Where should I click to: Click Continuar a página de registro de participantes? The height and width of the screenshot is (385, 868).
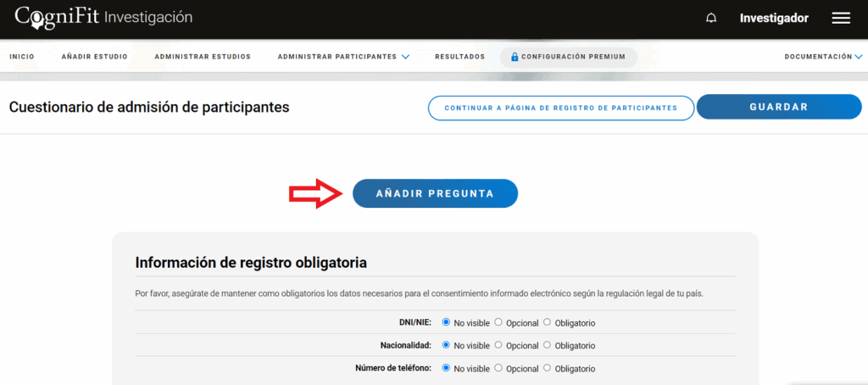click(x=560, y=108)
